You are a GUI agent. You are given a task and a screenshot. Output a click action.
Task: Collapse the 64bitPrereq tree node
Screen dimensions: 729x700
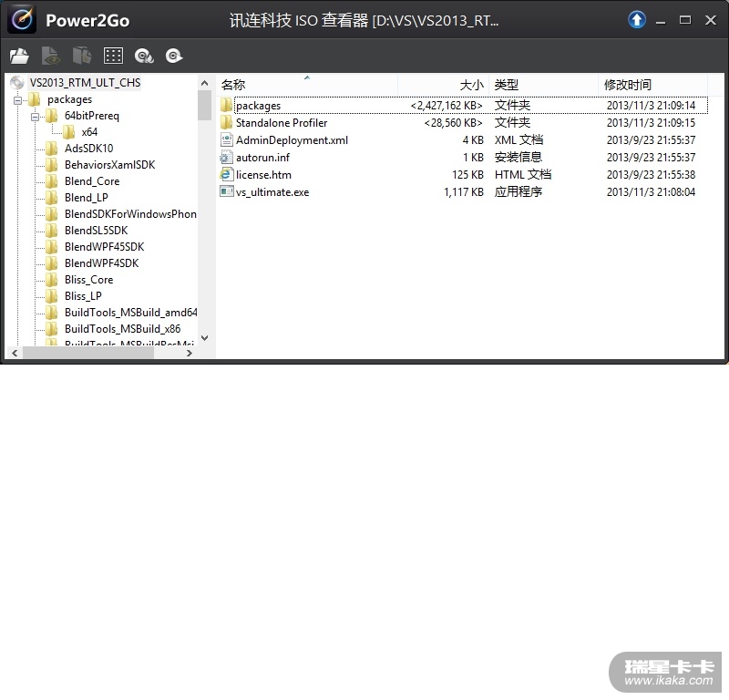(35, 117)
